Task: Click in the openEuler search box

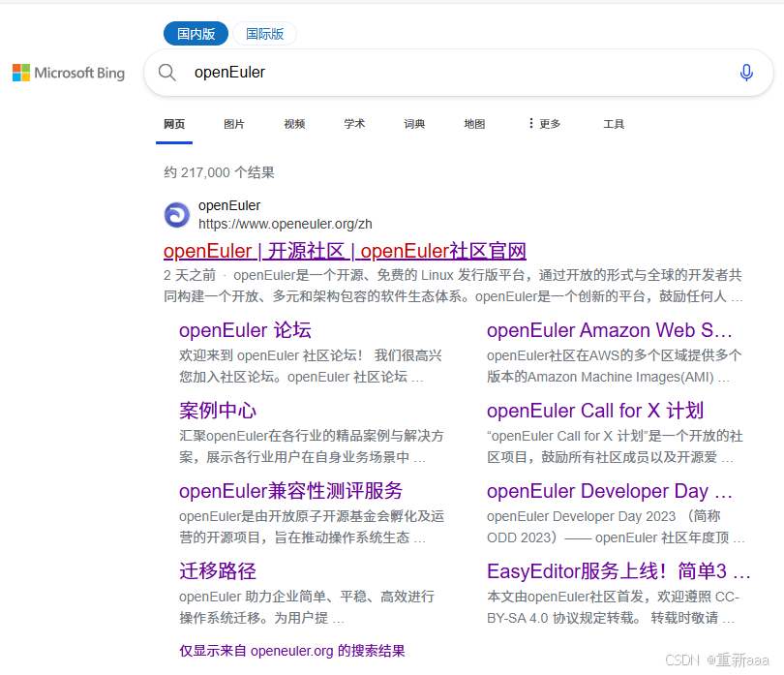Action: click(459, 73)
